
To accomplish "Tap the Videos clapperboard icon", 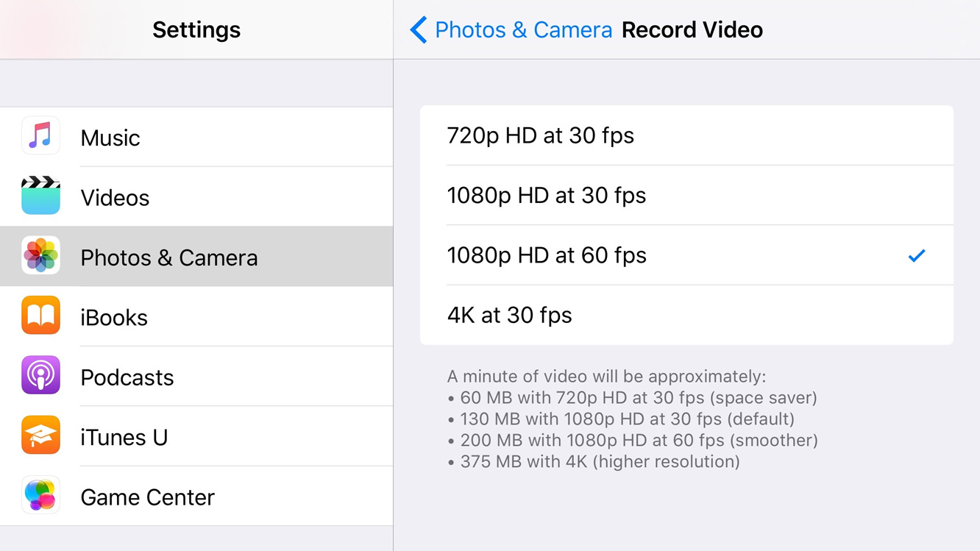I will click(40, 196).
